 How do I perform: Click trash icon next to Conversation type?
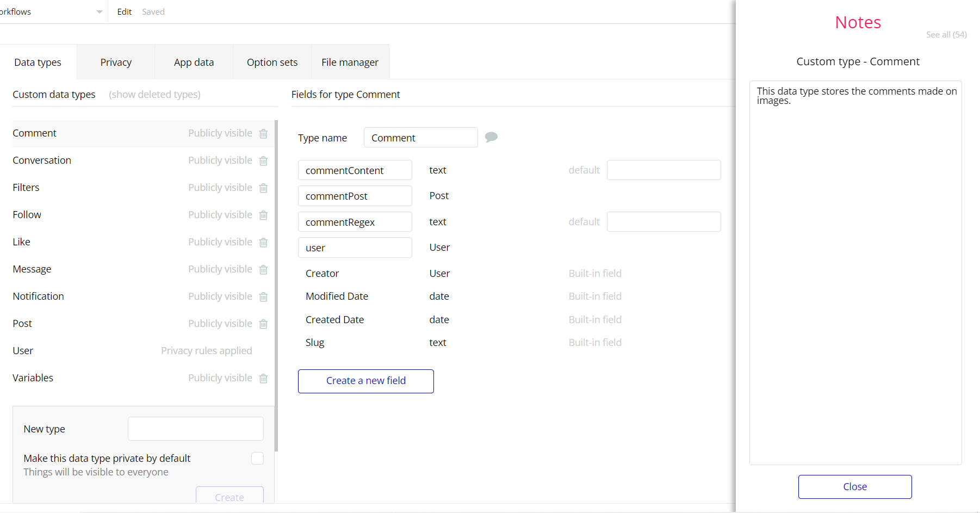[263, 161]
